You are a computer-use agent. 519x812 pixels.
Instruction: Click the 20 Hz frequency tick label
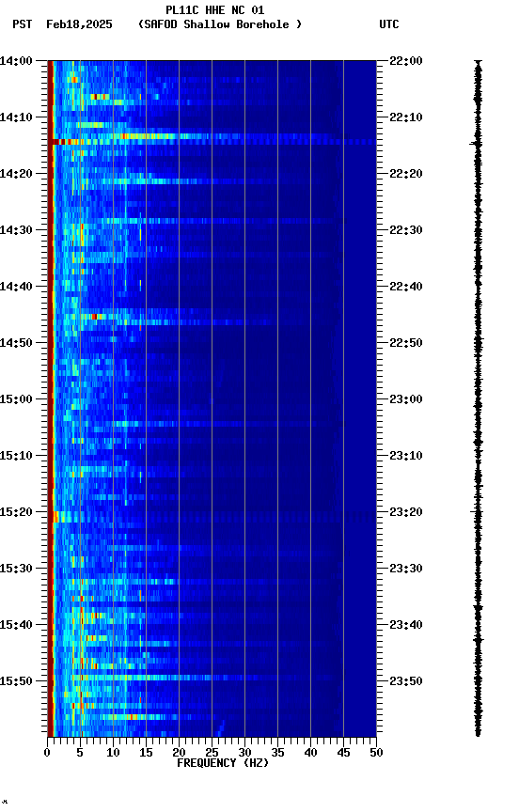pos(179,753)
